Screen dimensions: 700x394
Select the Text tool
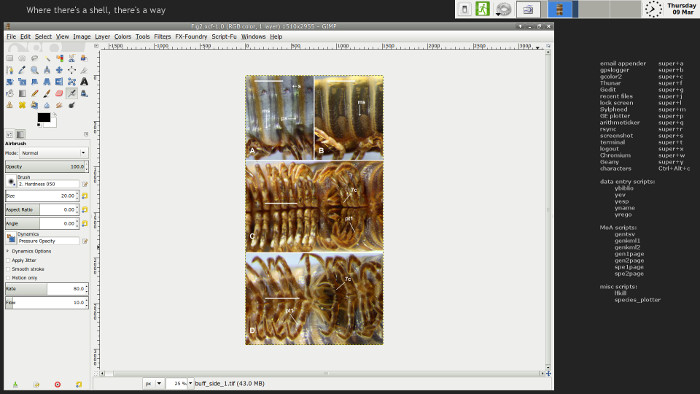pos(84,82)
